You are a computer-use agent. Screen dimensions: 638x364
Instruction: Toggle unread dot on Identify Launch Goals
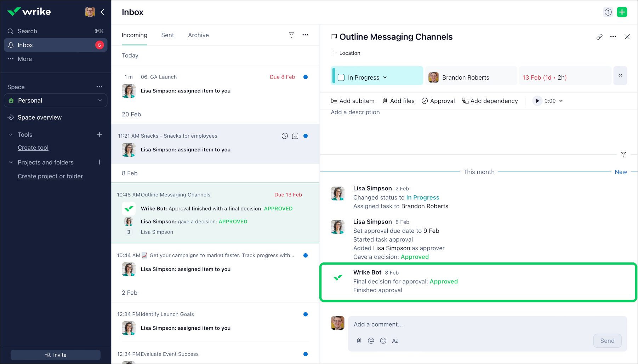306,314
